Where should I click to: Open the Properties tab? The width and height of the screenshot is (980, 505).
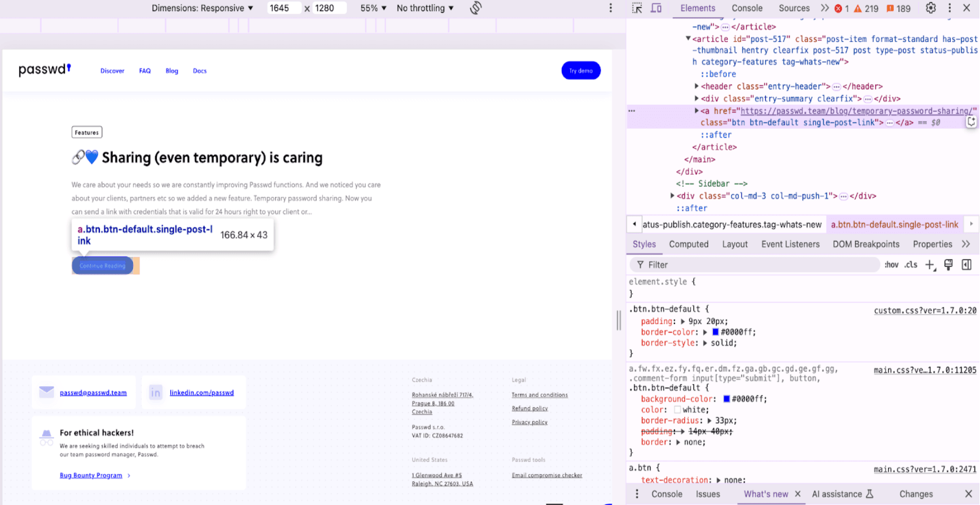coord(932,244)
